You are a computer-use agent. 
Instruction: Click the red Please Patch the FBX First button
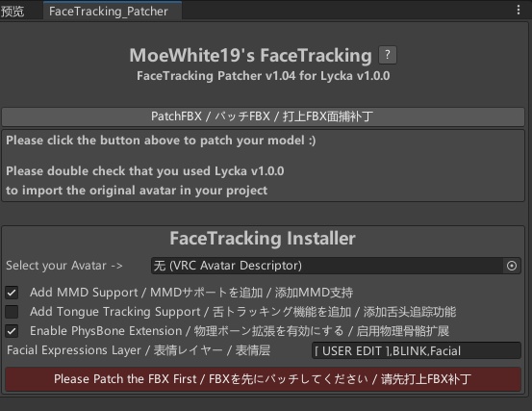263,379
